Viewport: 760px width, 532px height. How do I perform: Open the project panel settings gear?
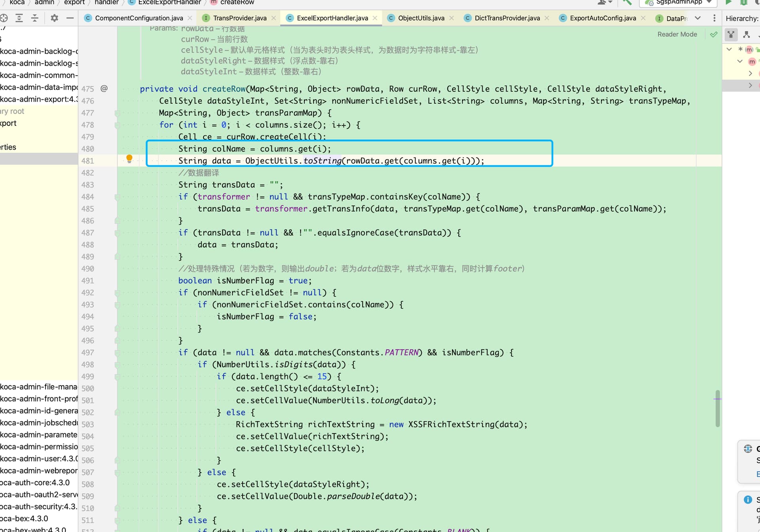(x=54, y=18)
